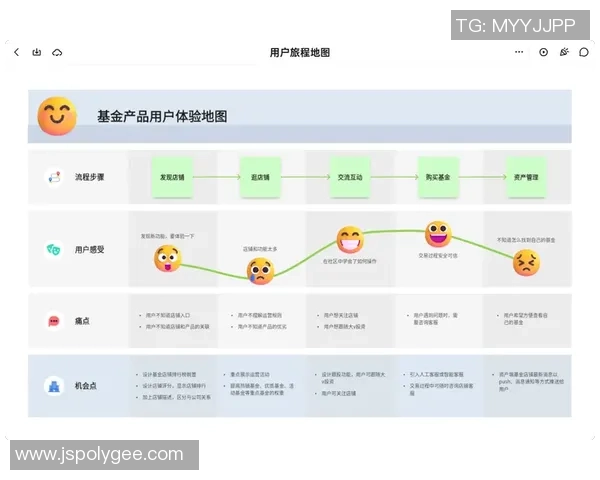Select the 发现店铺 green sticky note

pyautogui.click(x=172, y=177)
